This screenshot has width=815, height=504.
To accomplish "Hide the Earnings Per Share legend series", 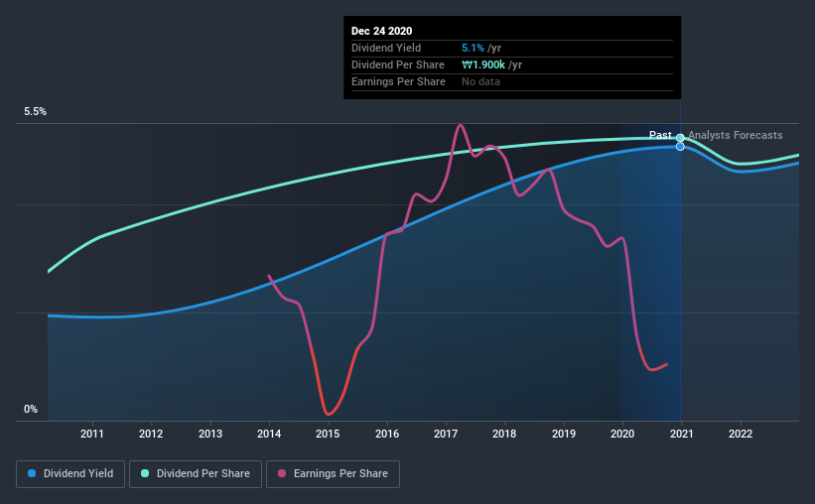I will click(333, 474).
